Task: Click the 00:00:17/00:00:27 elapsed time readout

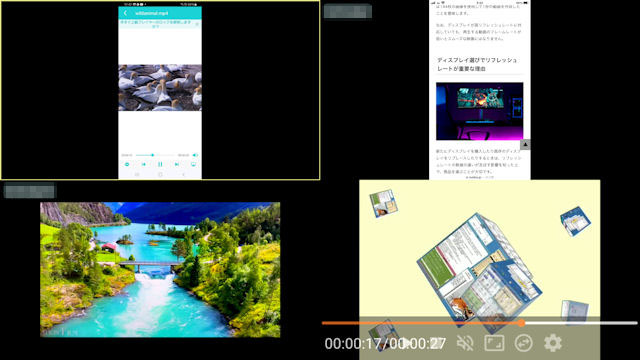Action: point(384,344)
